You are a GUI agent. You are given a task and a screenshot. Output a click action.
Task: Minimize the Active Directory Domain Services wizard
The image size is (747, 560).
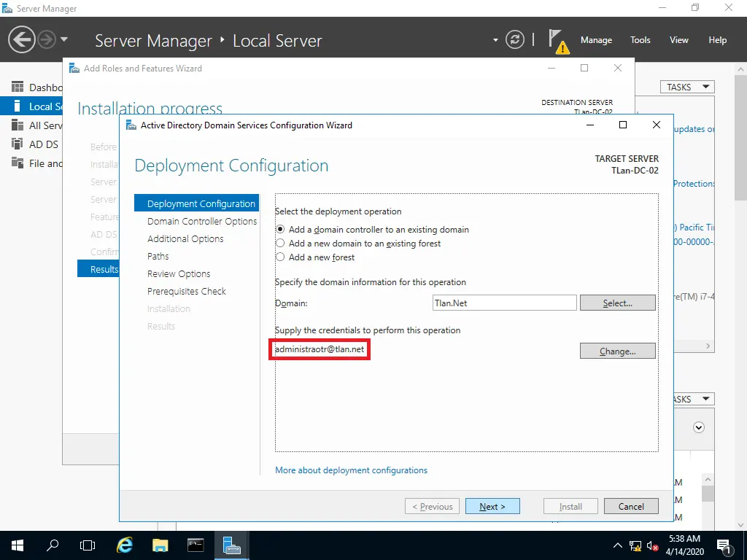pos(589,125)
